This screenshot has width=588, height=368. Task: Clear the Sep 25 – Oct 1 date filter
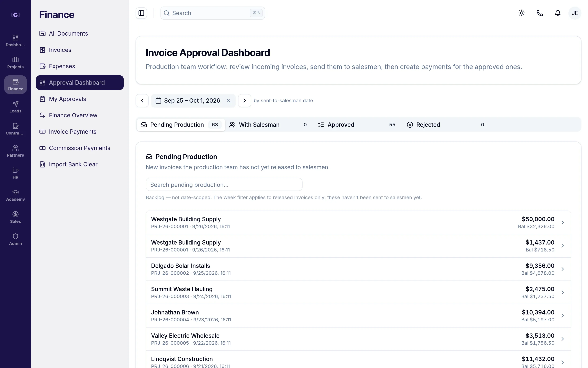coord(229,101)
